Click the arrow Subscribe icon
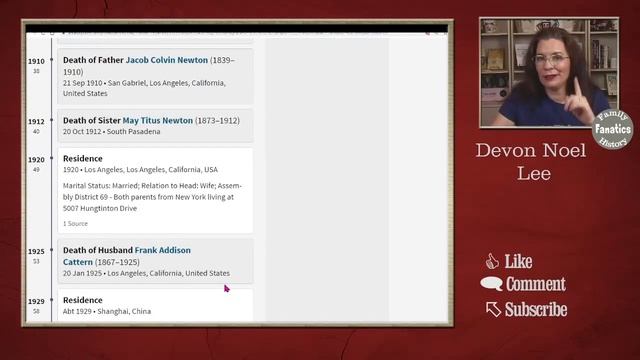640x360 pixels. [x=493, y=309]
